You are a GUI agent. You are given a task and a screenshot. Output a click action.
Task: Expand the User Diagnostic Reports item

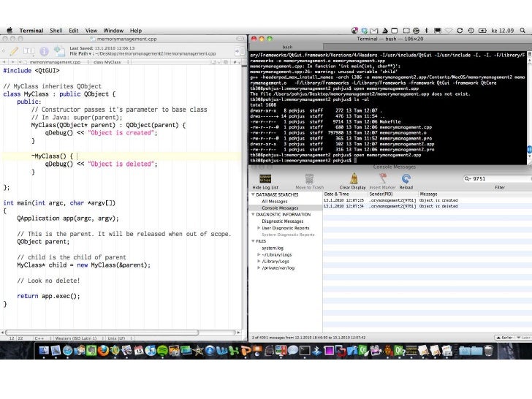258,228
